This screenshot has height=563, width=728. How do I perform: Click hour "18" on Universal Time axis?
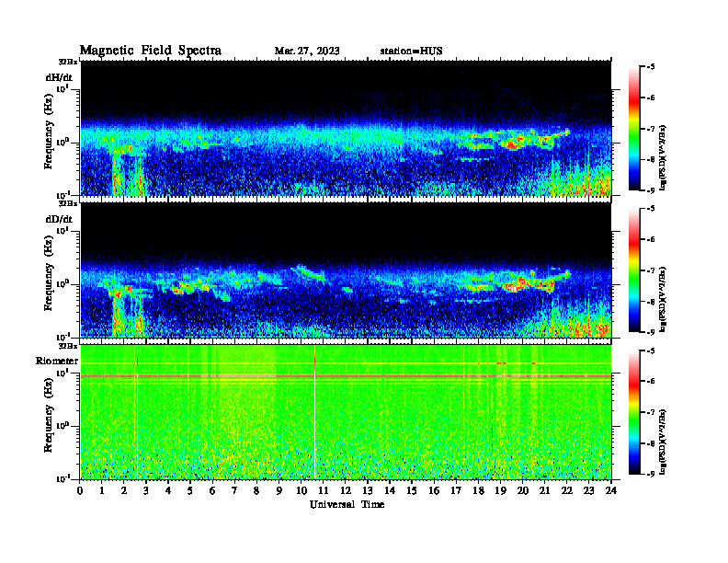pos(478,490)
